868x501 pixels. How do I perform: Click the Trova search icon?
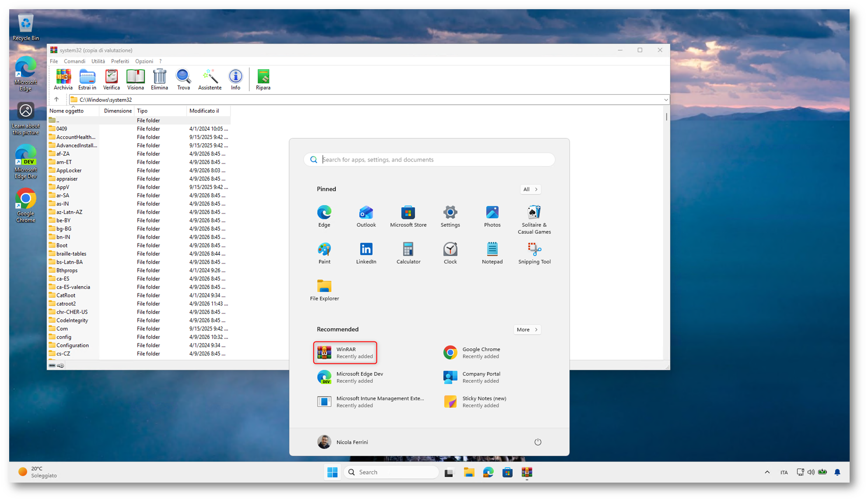[x=183, y=80]
